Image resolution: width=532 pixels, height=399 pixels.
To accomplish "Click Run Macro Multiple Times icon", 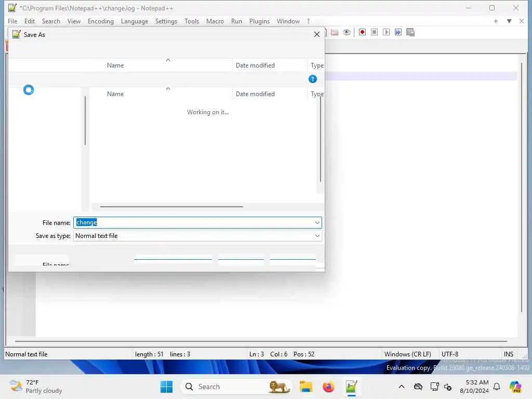I will pyautogui.click(x=398, y=32).
